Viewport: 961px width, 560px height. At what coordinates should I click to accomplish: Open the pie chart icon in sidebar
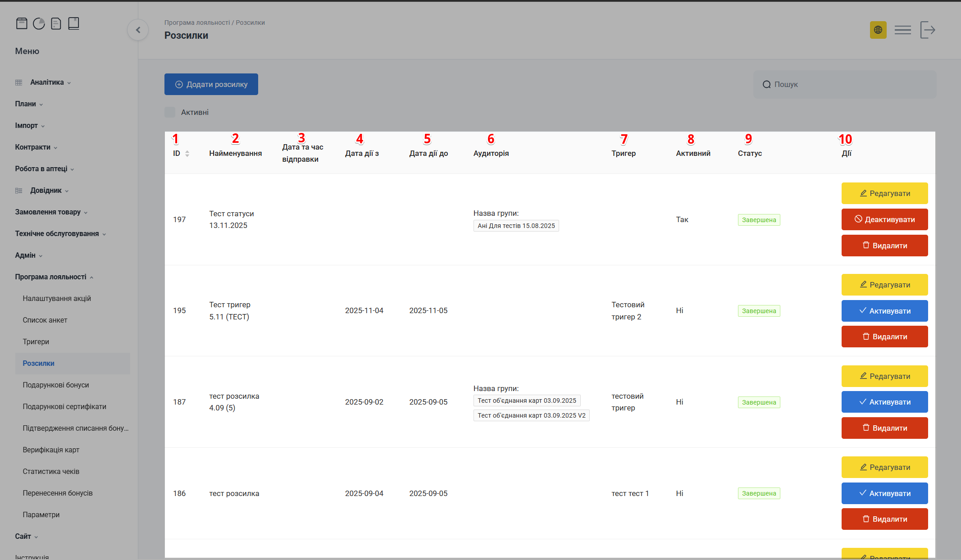[x=39, y=23]
